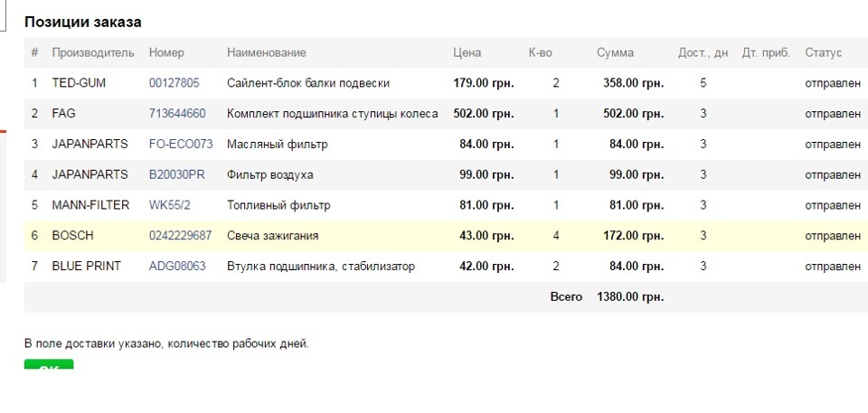Image resolution: width=868 pixels, height=413 pixels.
Task: Click the К-во column header
Action: (541, 52)
